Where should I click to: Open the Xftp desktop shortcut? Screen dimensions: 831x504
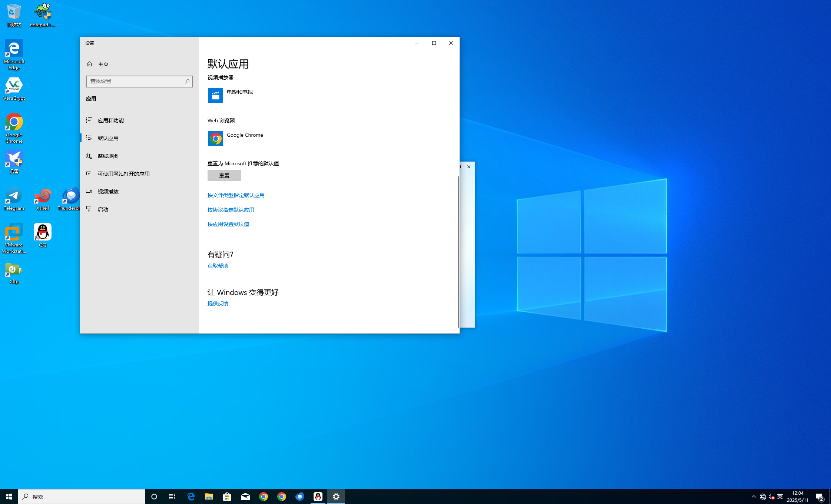click(x=14, y=273)
